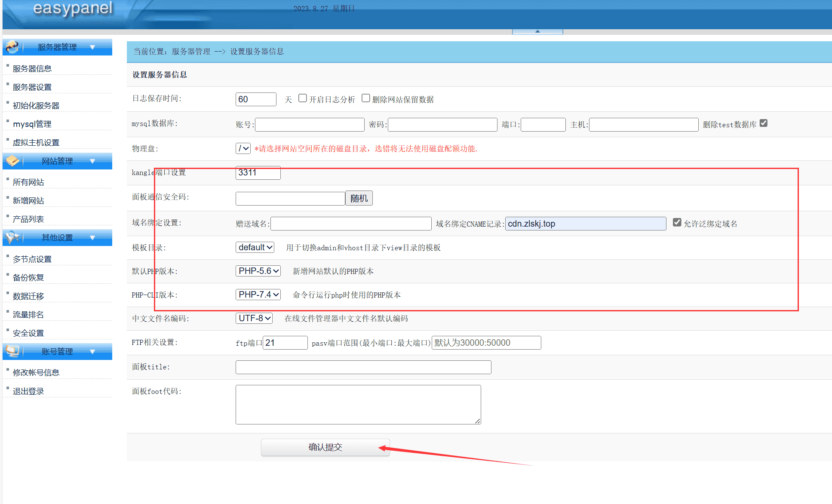Image resolution: width=832 pixels, height=504 pixels.
Task: Open the 模板目录 dropdown
Action: (255, 247)
